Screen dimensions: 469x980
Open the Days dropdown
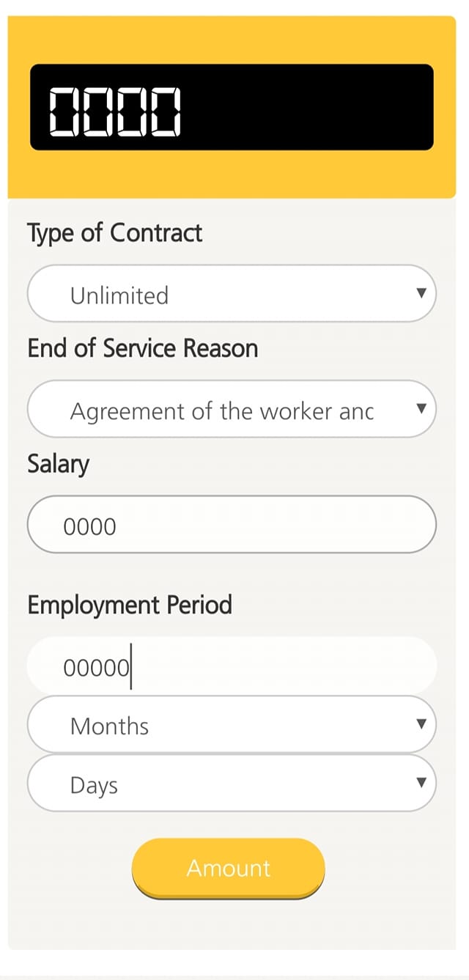pyautogui.click(x=232, y=783)
